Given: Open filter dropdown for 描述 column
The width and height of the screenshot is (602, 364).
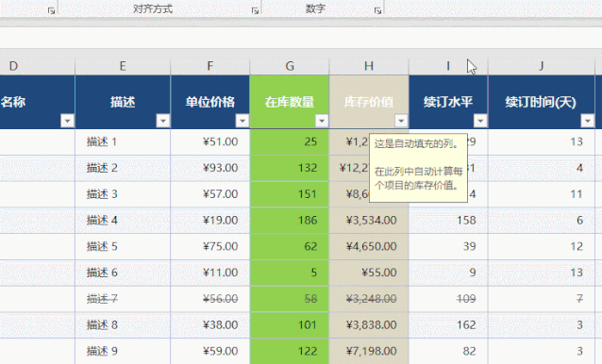Looking at the screenshot, I should (163, 122).
